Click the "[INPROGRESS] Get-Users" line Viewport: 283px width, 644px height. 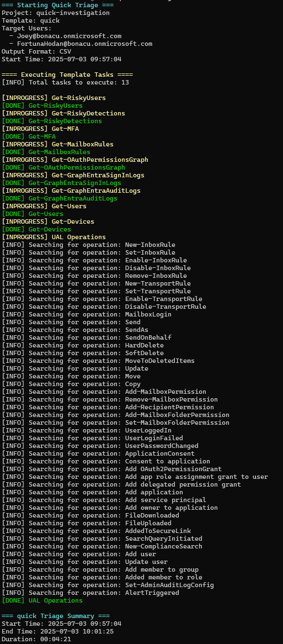44,206
